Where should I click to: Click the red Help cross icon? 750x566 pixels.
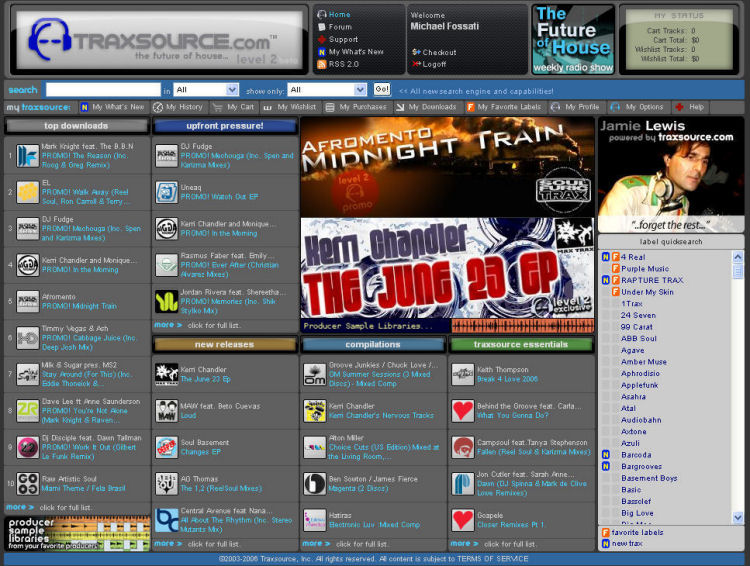click(680, 107)
